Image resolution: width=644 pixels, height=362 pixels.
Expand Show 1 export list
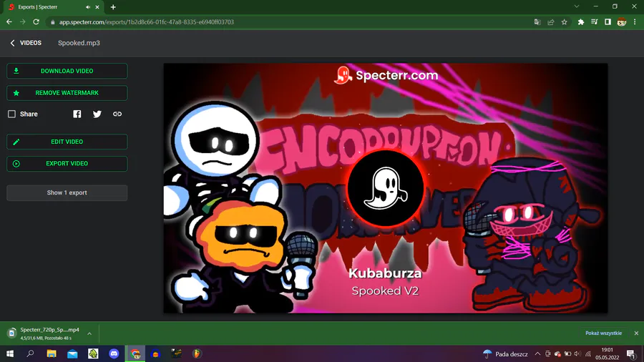tap(67, 192)
